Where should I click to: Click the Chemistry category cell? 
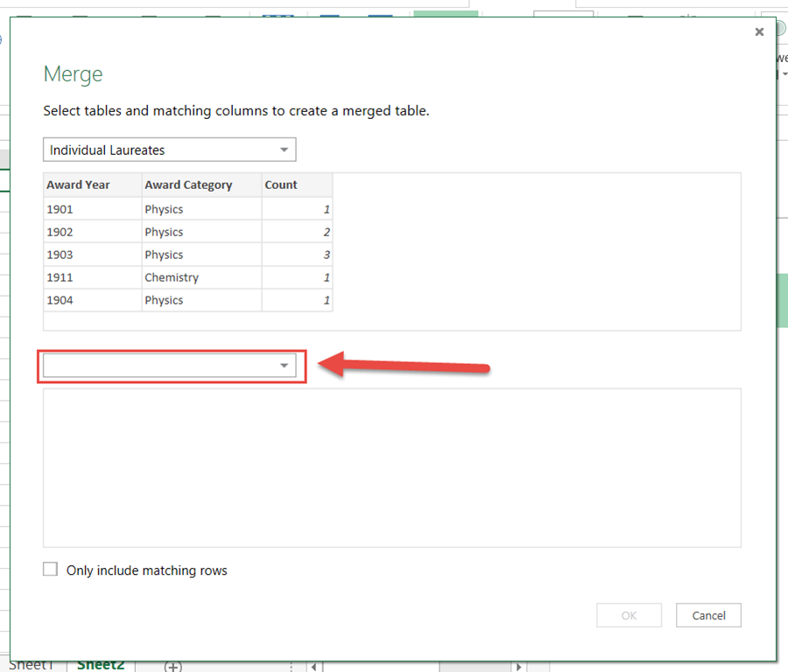[201, 277]
